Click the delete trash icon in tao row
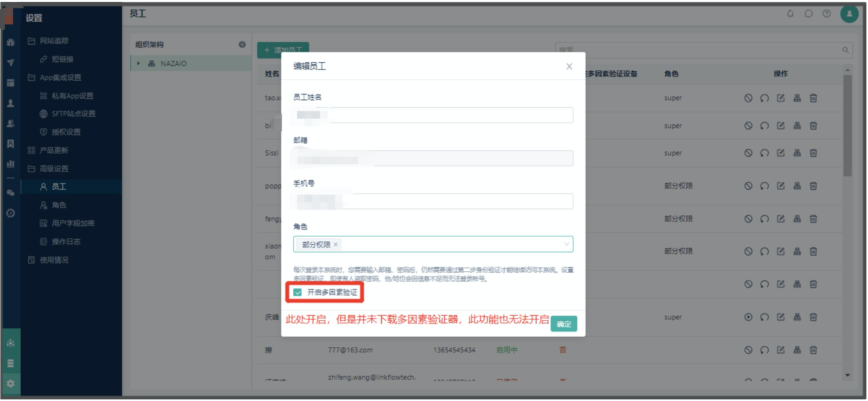 coord(813,98)
